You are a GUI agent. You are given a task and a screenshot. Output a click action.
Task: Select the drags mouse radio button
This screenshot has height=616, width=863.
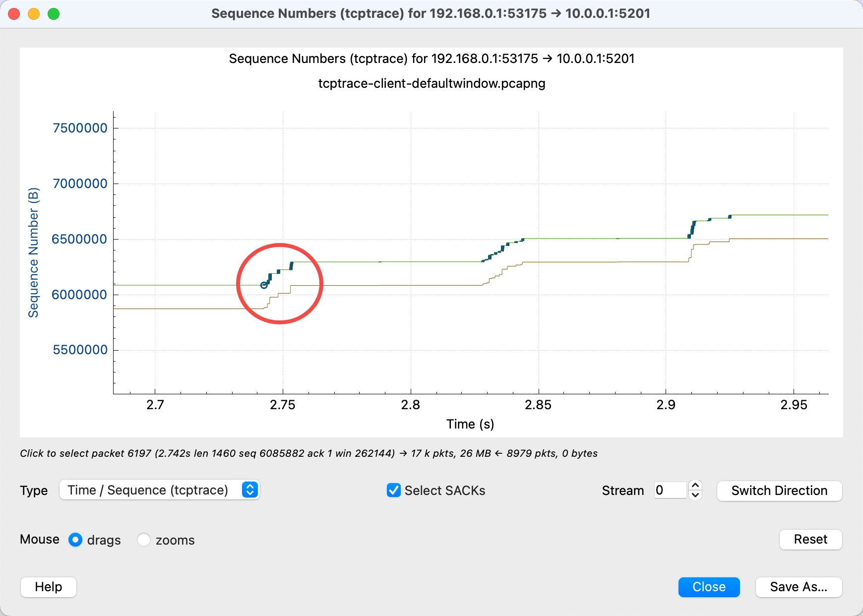click(x=75, y=540)
